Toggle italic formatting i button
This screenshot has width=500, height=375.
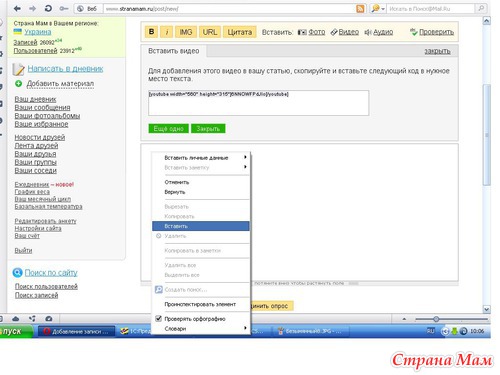(167, 32)
